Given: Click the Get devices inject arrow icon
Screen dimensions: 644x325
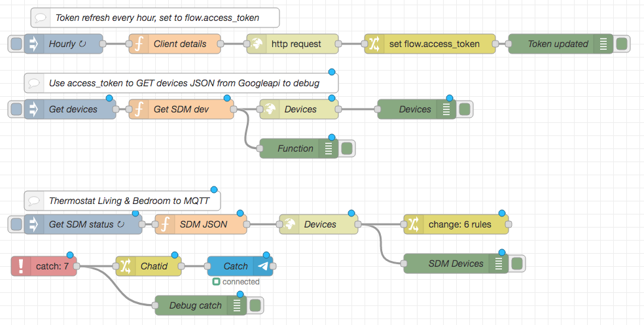Looking at the screenshot, I should pos(33,109).
